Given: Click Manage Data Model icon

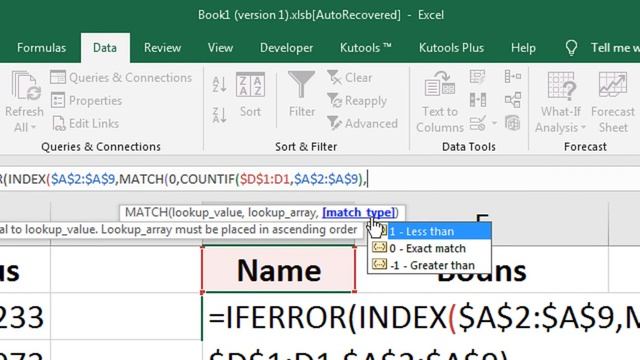Looking at the screenshot, I should 513,122.
